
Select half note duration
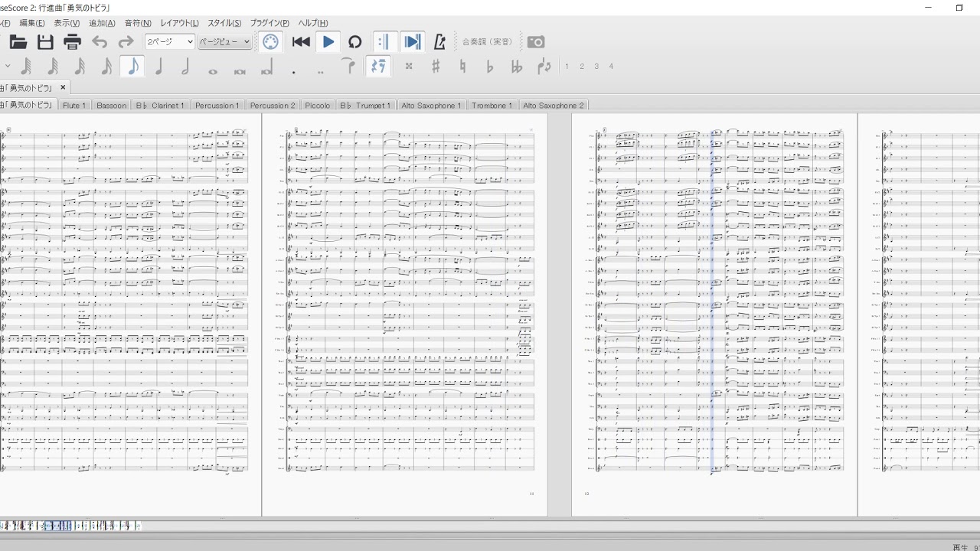point(185,67)
